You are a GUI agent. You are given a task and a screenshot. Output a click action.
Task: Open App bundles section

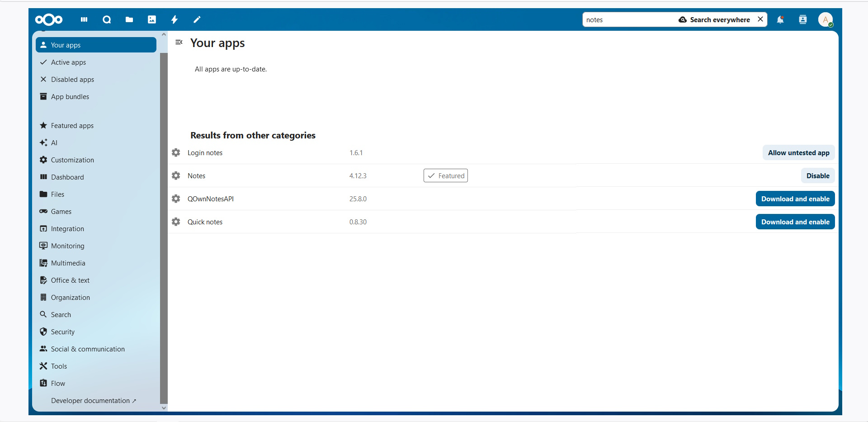tap(96, 96)
